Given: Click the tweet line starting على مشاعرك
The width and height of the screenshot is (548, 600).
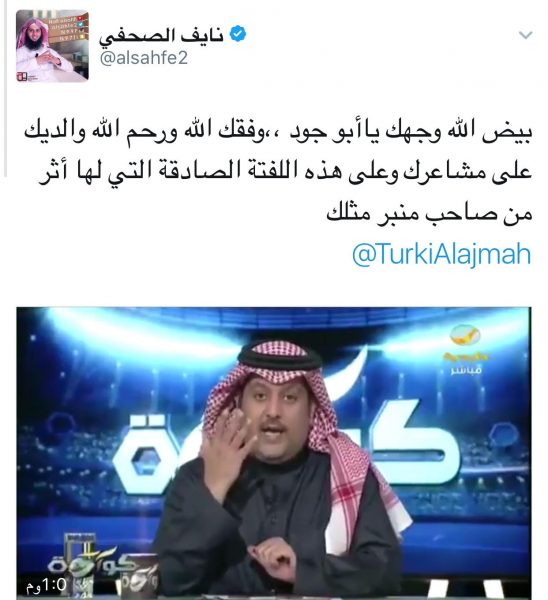Looking at the screenshot, I should [x=285, y=172].
